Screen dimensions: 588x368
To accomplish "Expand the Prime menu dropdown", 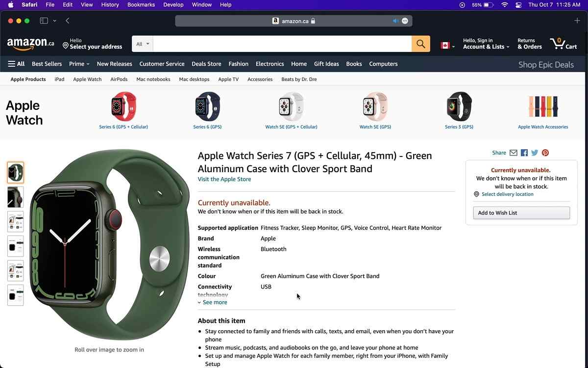I will (79, 64).
